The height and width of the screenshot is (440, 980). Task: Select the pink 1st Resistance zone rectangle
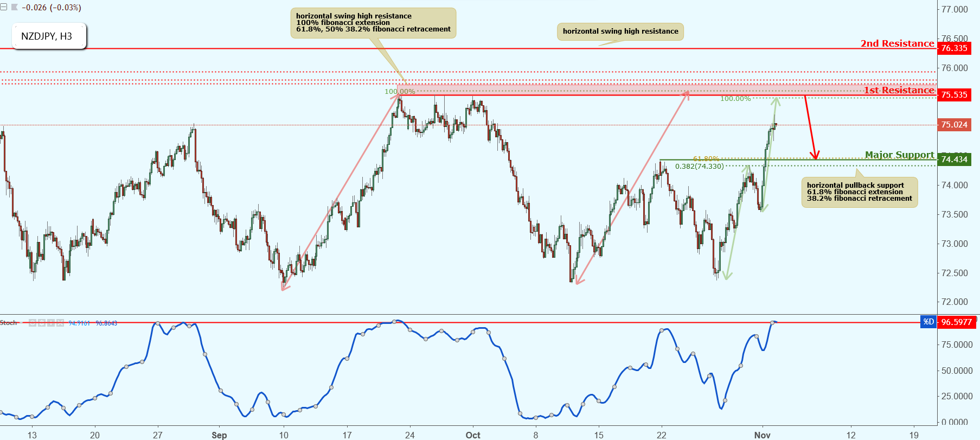667,90
